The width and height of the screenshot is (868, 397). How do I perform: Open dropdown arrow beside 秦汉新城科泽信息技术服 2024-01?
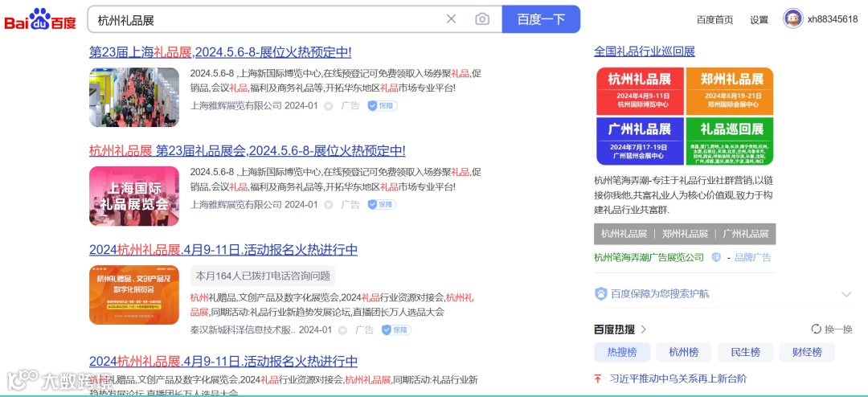tap(342, 330)
